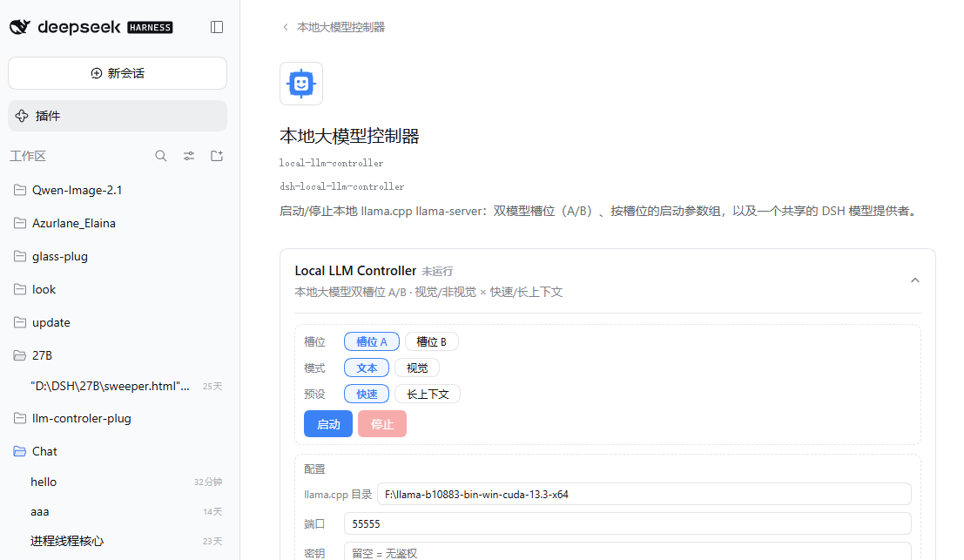Open the glass-plug workspace folder
964x560 pixels.
[118, 256]
